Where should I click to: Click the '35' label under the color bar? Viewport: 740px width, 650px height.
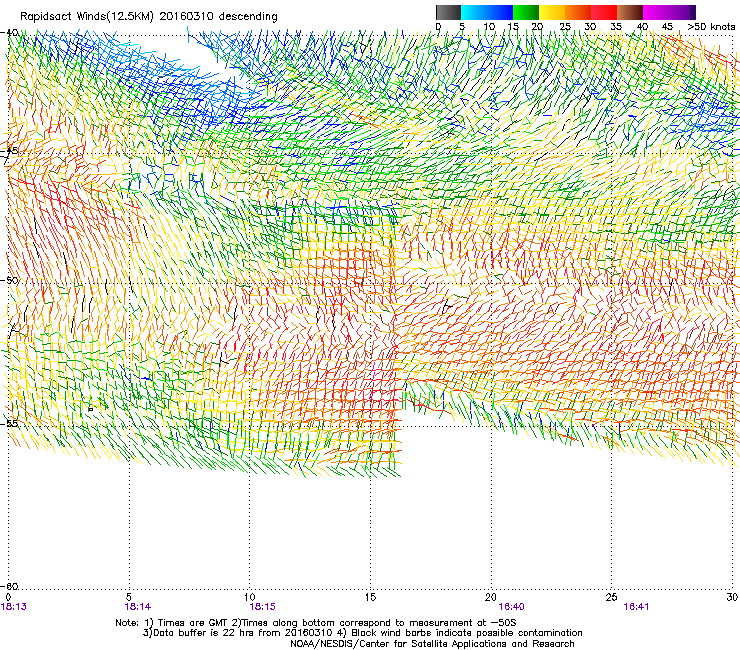tap(616, 27)
